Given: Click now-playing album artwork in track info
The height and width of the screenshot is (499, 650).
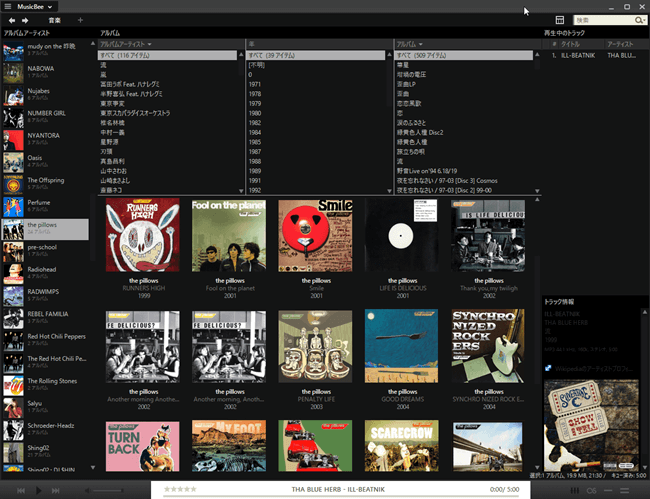Looking at the screenshot, I should click(591, 425).
